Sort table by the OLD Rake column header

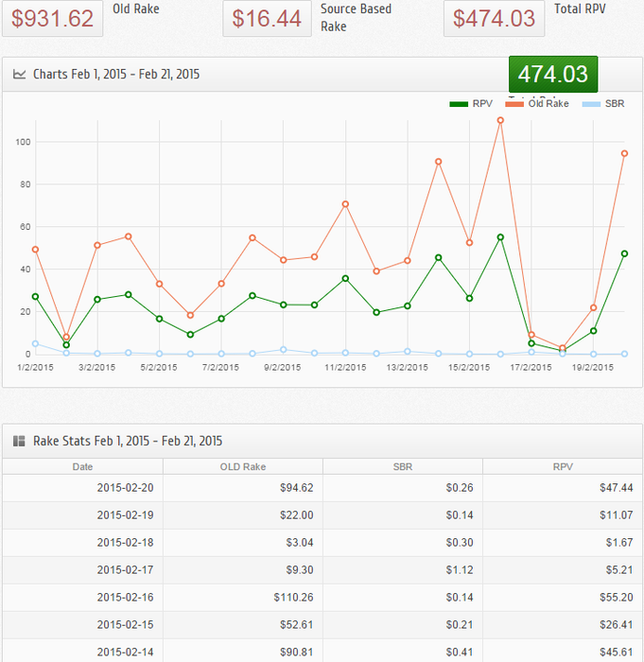[243, 466]
